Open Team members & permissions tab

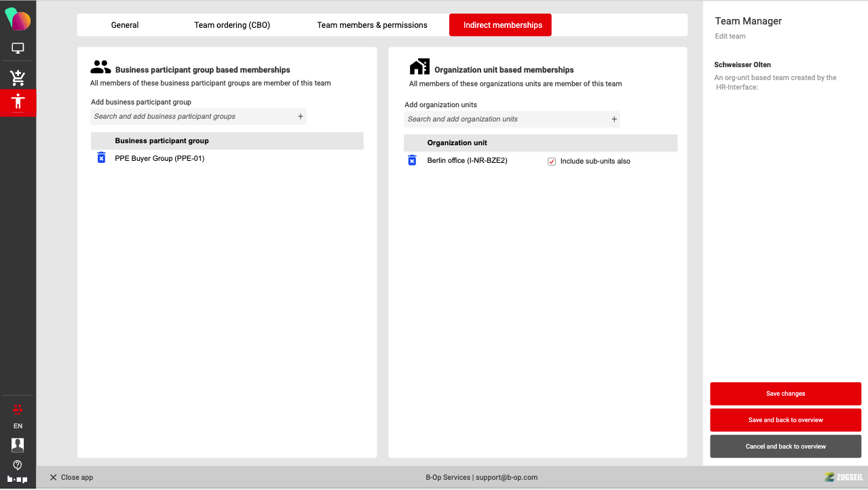click(x=372, y=25)
